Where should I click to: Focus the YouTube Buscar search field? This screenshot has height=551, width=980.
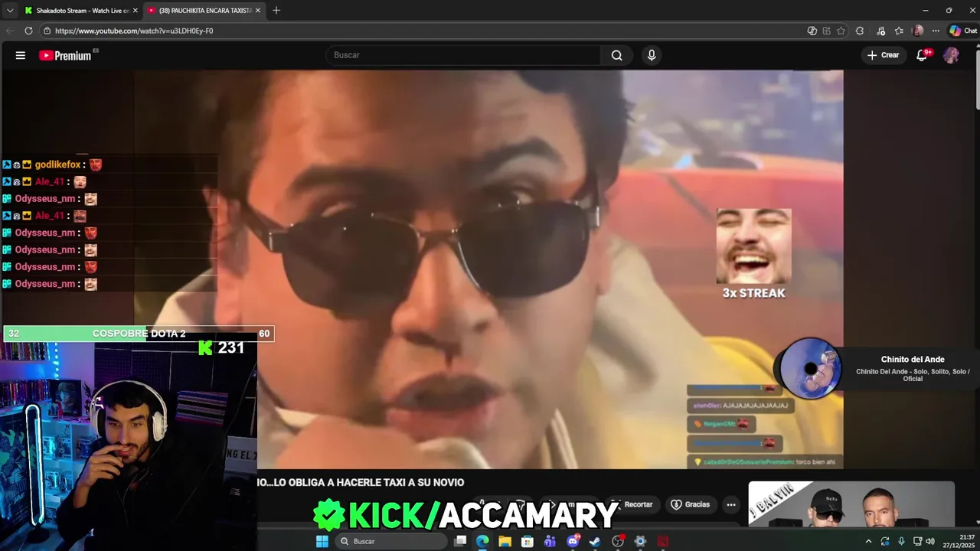click(463, 55)
